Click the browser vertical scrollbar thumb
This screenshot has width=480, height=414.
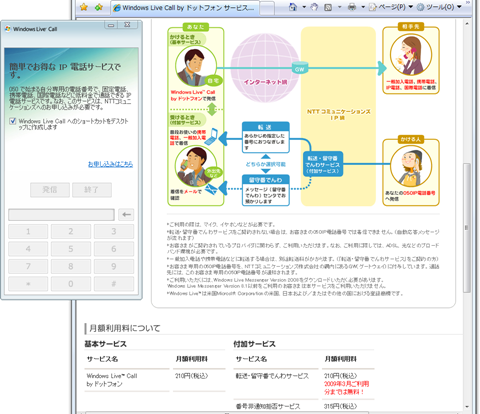tap(467, 228)
